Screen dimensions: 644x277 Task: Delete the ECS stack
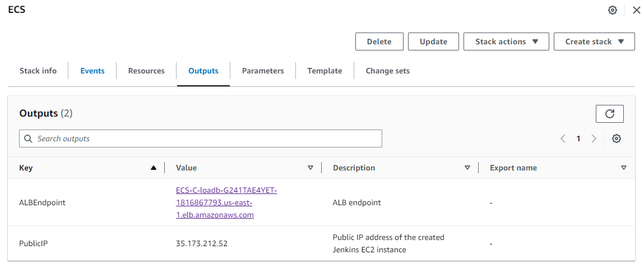[x=379, y=41]
